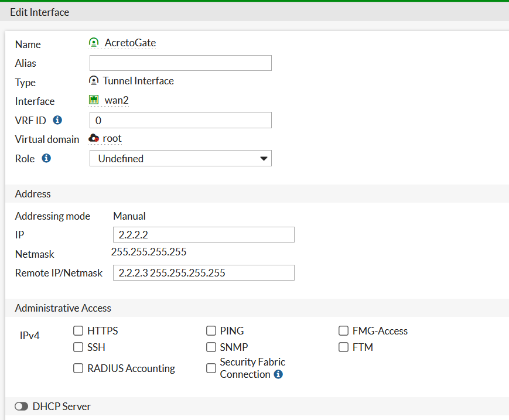Click the Address section header
Screen dimensions: 509x420
(x=33, y=194)
